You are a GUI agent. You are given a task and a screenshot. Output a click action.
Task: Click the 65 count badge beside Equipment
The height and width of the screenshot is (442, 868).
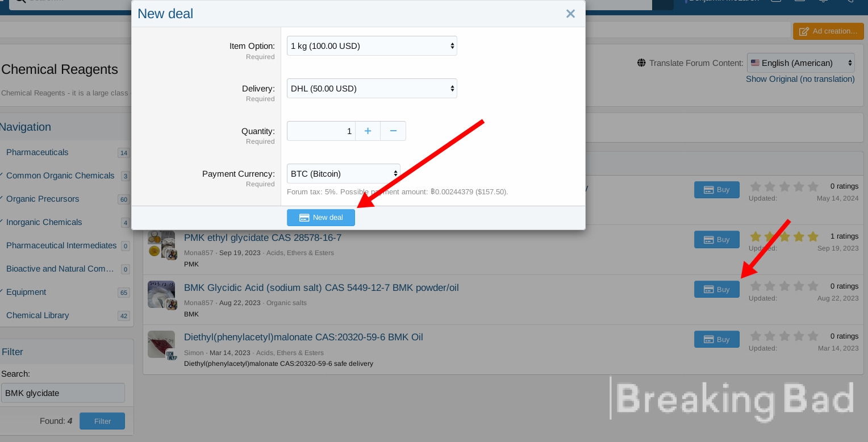(123, 293)
